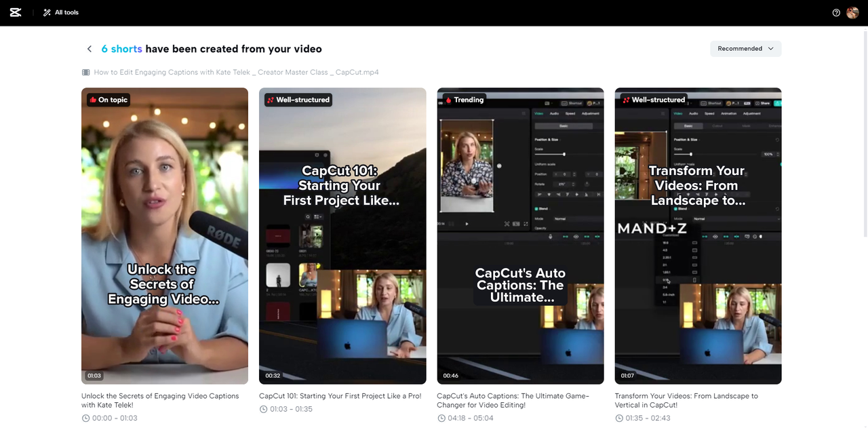Open the All tools menu
The height and width of the screenshot is (430, 868).
(61, 12)
